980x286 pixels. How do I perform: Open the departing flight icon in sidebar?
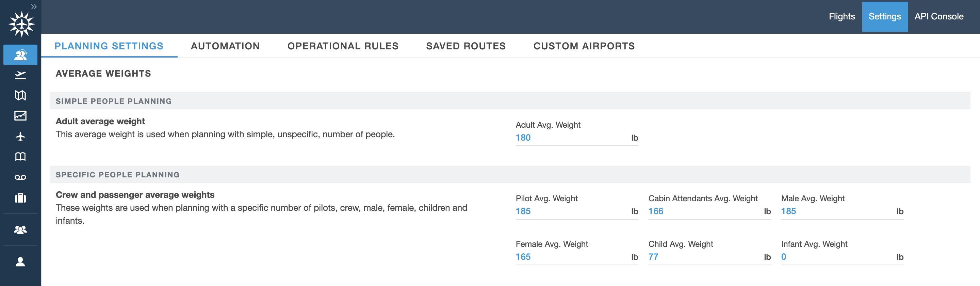(x=20, y=75)
